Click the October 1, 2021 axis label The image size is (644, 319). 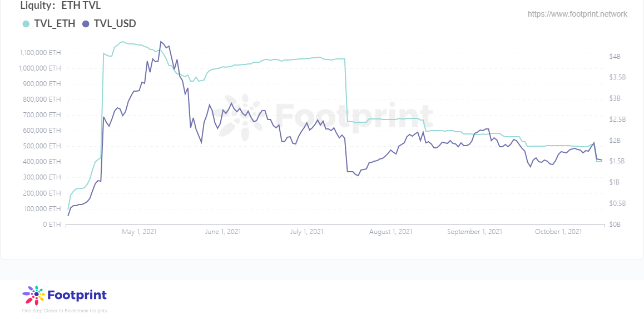tap(558, 232)
